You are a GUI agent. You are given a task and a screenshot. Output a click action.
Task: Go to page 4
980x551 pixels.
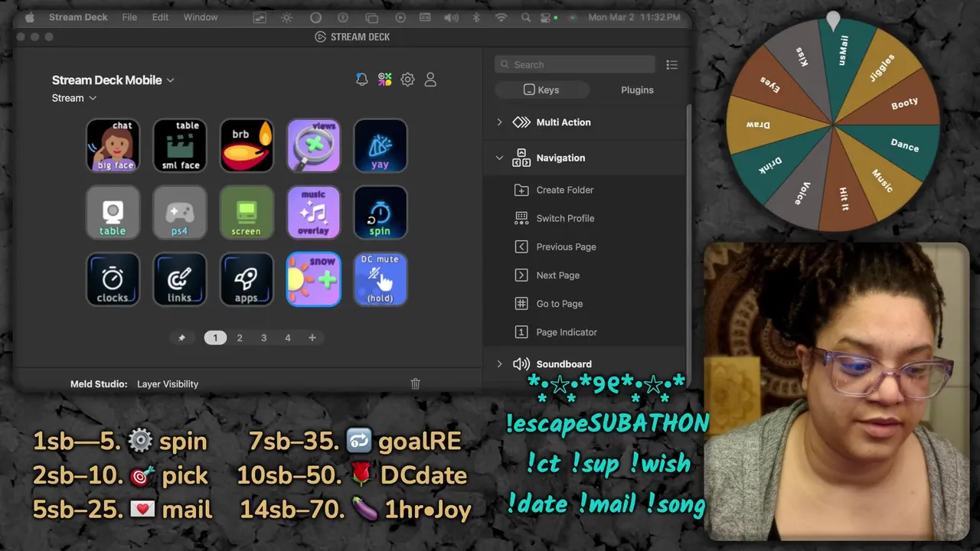coord(288,337)
